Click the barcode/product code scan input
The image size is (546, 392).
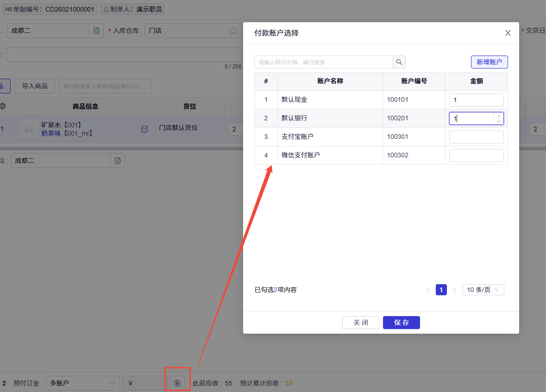pos(105,86)
